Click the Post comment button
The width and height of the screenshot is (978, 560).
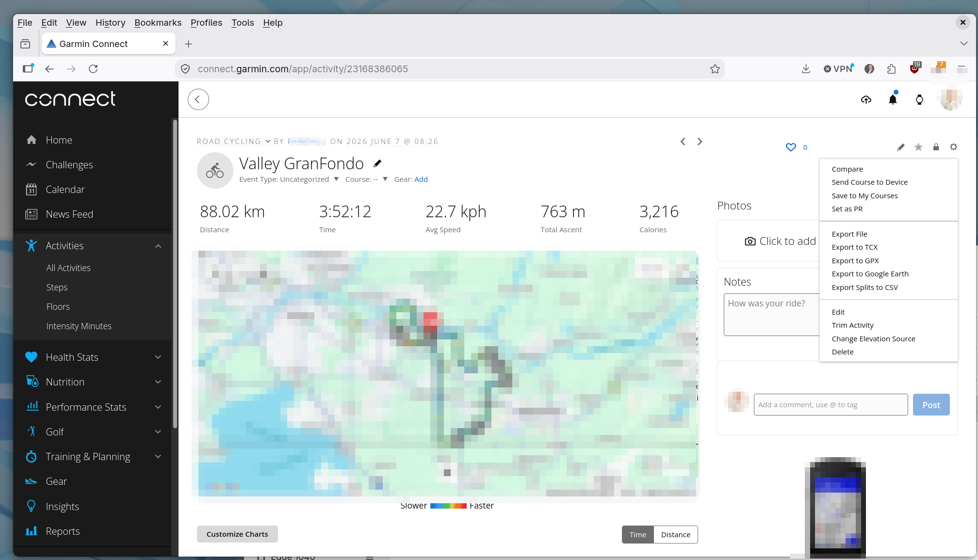(x=931, y=405)
